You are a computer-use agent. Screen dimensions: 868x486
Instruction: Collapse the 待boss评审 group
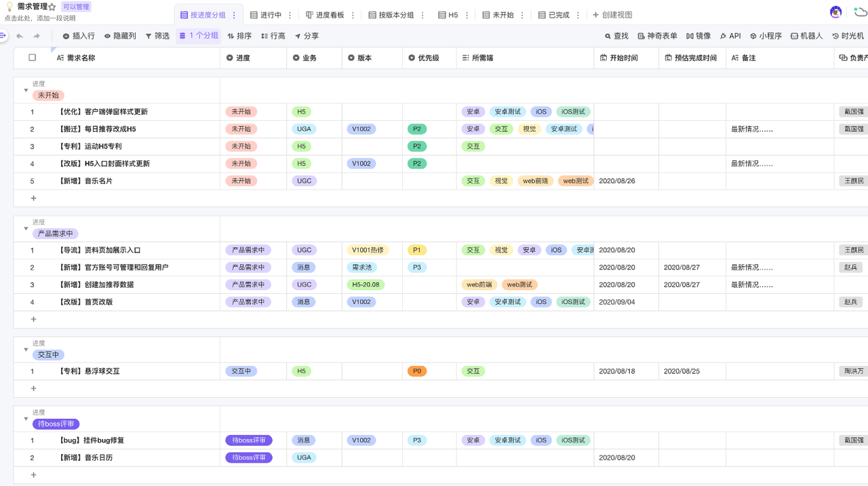pyautogui.click(x=26, y=419)
